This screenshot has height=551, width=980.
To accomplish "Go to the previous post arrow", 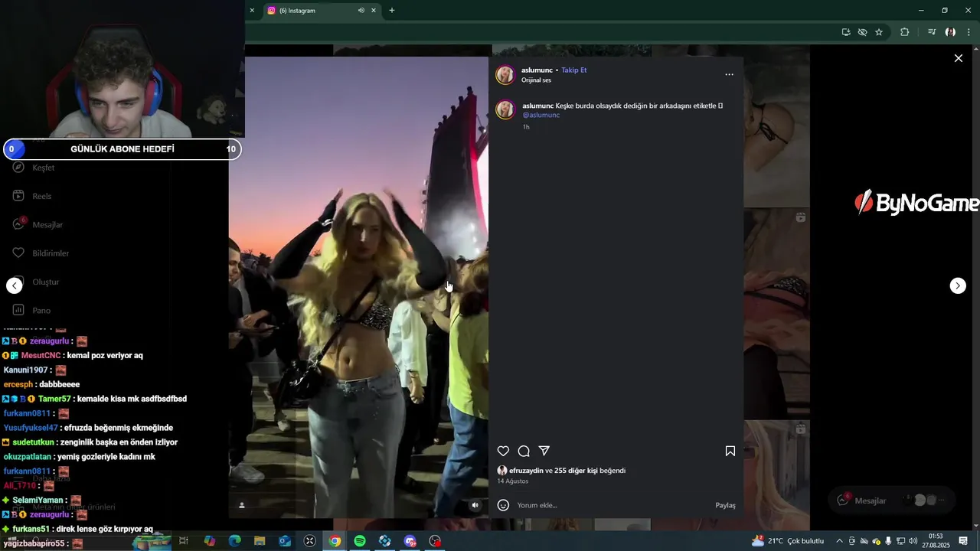I will pos(15,285).
